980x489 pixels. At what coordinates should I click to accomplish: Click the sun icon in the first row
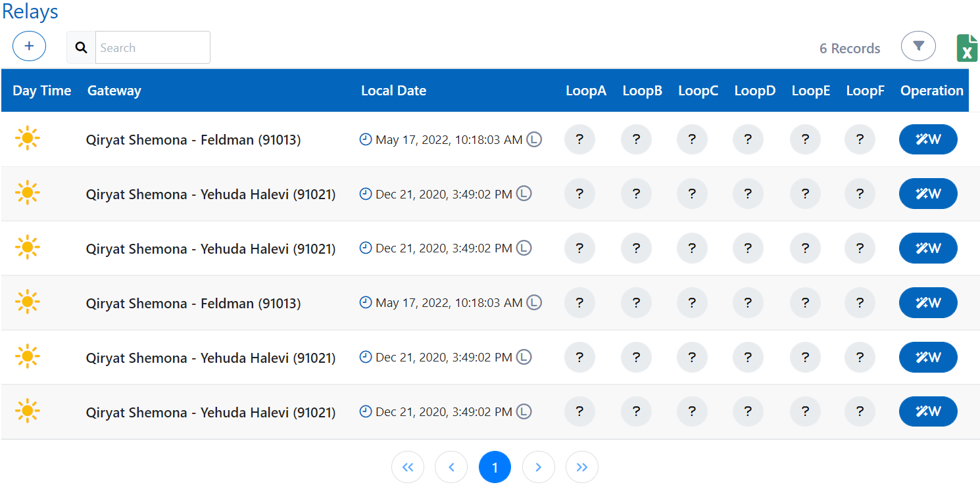click(27, 139)
